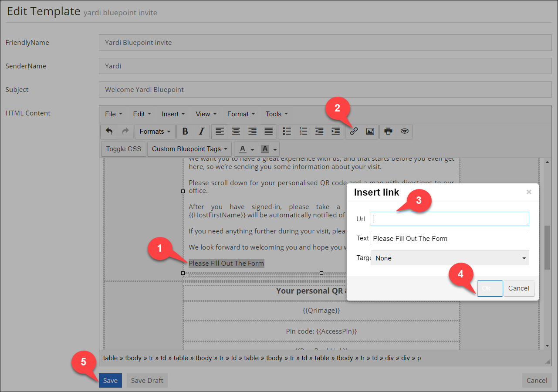Screen dimensions: 558x392
Task: Click the first 'table' in element path
Action: 110,358
